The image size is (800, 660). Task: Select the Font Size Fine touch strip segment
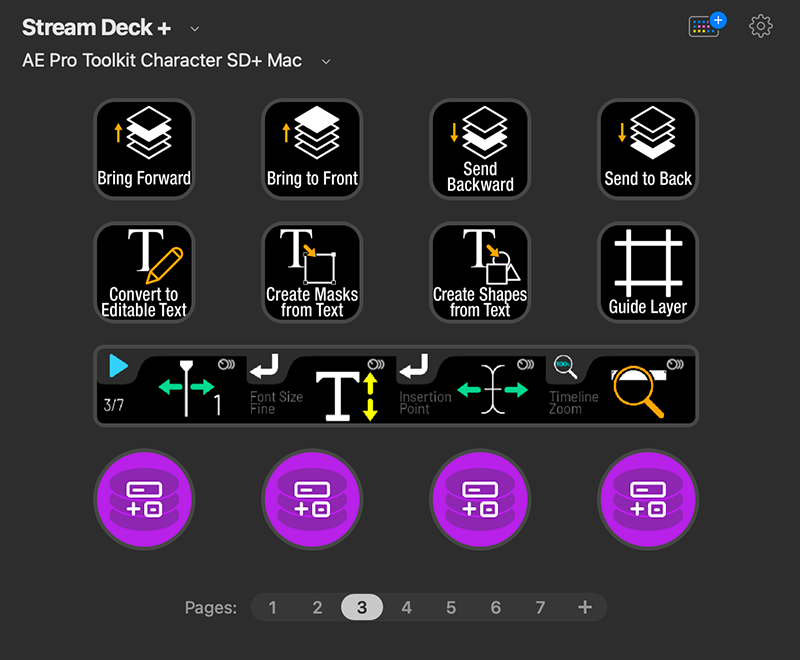coord(321,386)
